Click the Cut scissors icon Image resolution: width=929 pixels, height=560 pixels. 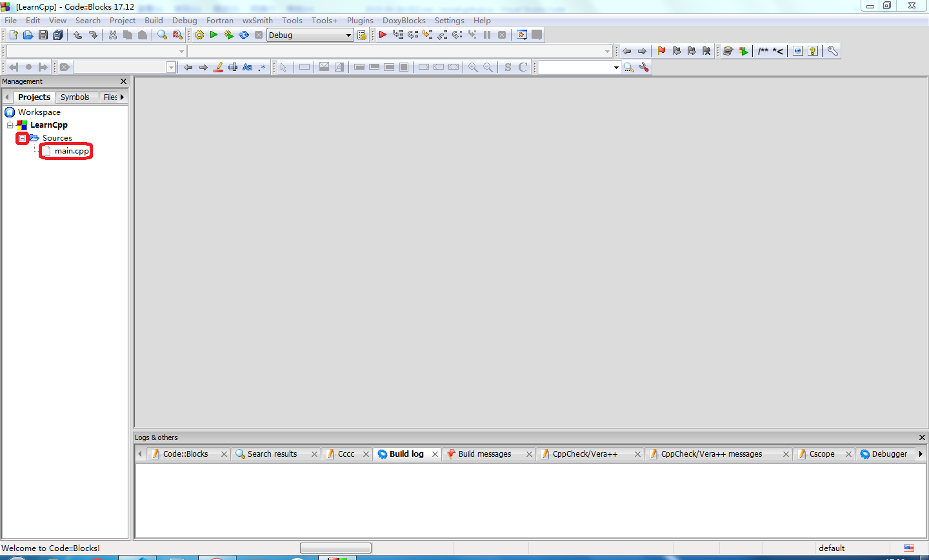point(113,35)
